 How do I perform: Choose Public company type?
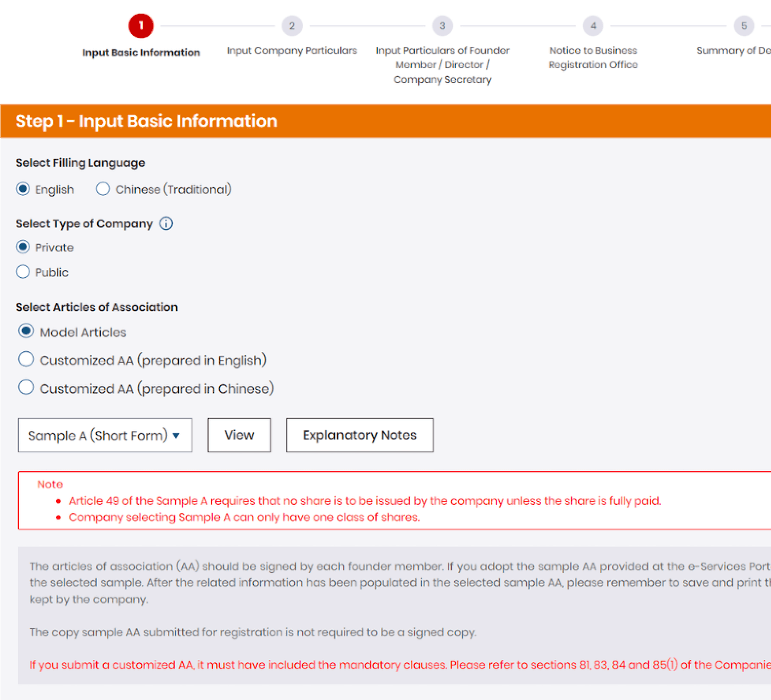point(23,272)
